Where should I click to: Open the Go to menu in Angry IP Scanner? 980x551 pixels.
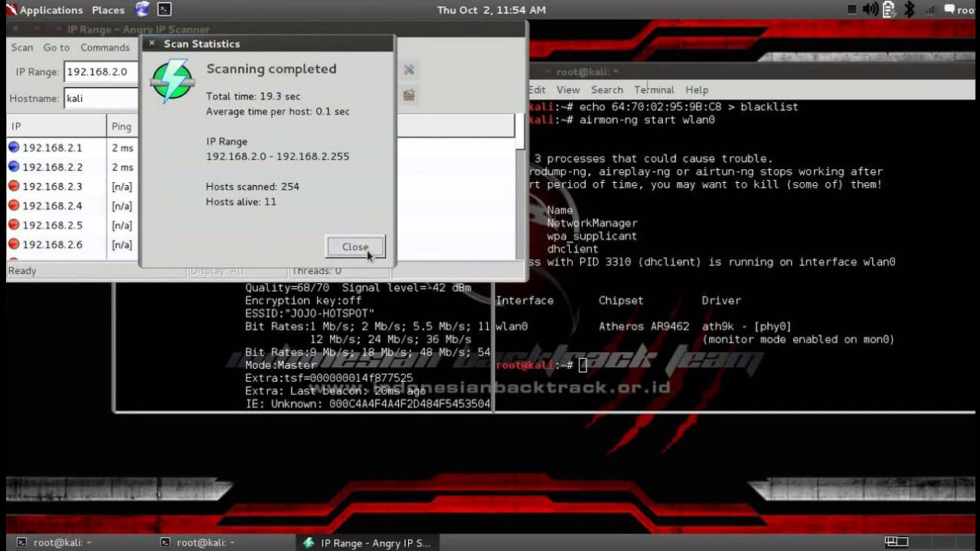coord(57,47)
